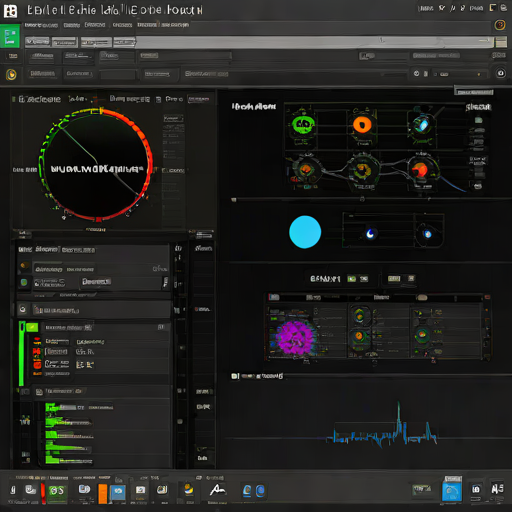512x512 pixels.
Task: Select the orange node icon in grid
Action: click(x=362, y=125)
